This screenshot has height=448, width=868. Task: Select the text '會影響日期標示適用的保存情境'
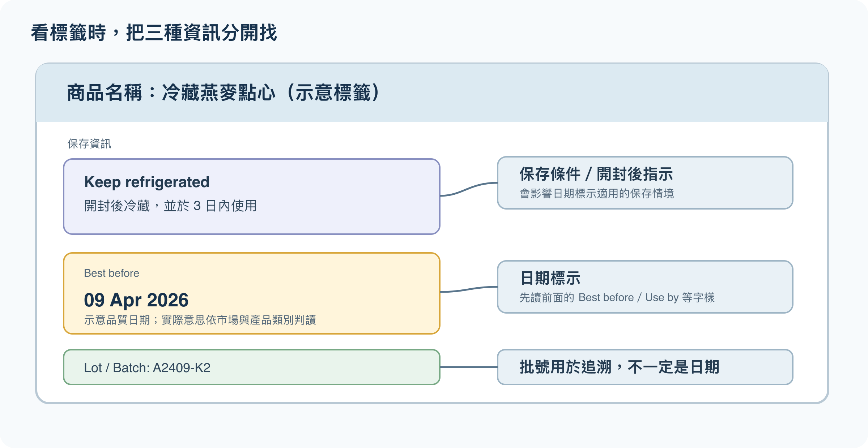coord(597,194)
